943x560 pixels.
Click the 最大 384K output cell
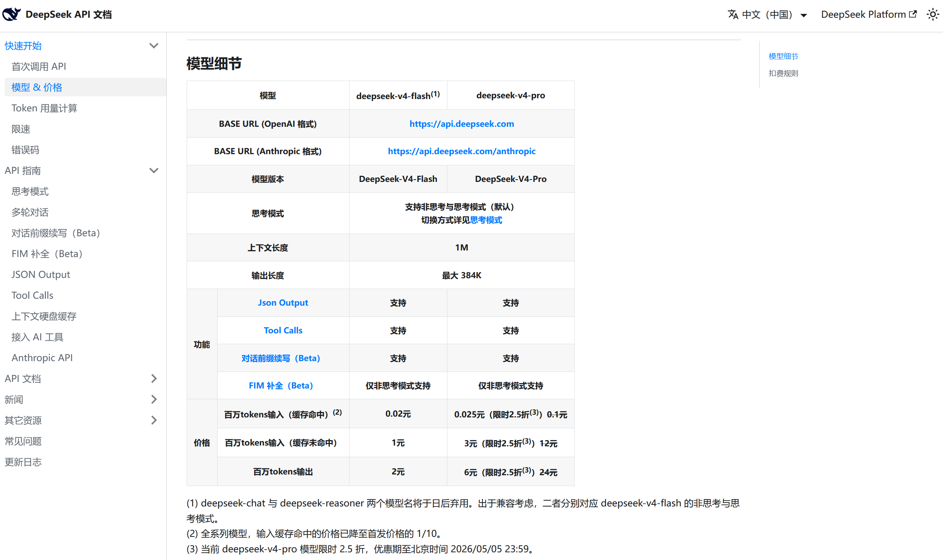pyautogui.click(x=462, y=275)
